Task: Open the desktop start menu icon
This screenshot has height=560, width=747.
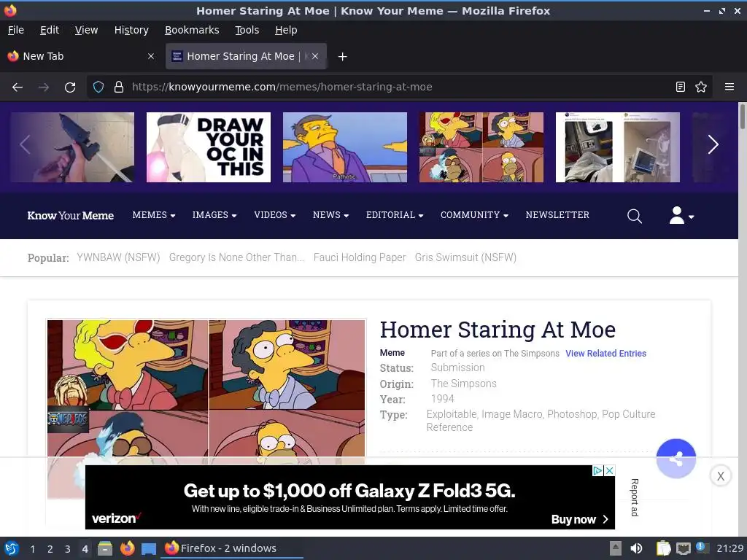Action: tap(12, 548)
